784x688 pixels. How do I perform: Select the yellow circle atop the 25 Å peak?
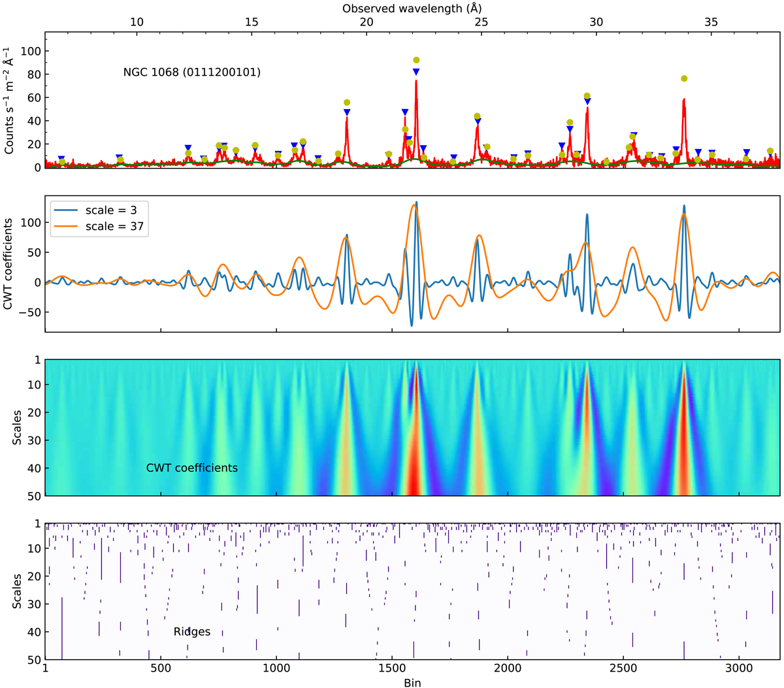477,116
